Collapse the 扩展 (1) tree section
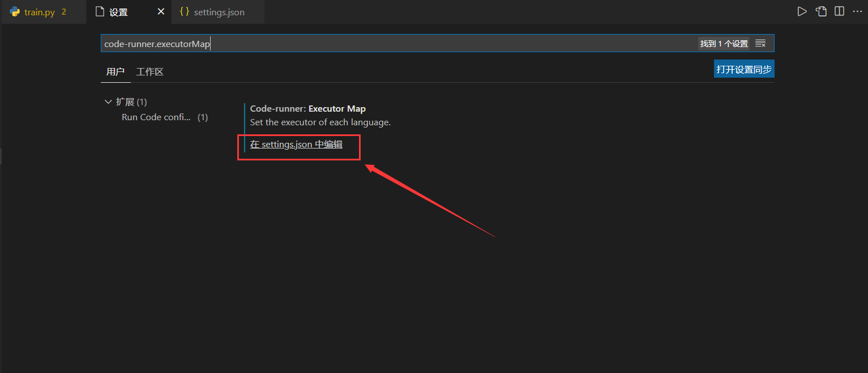The width and height of the screenshot is (868, 373). pos(108,101)
